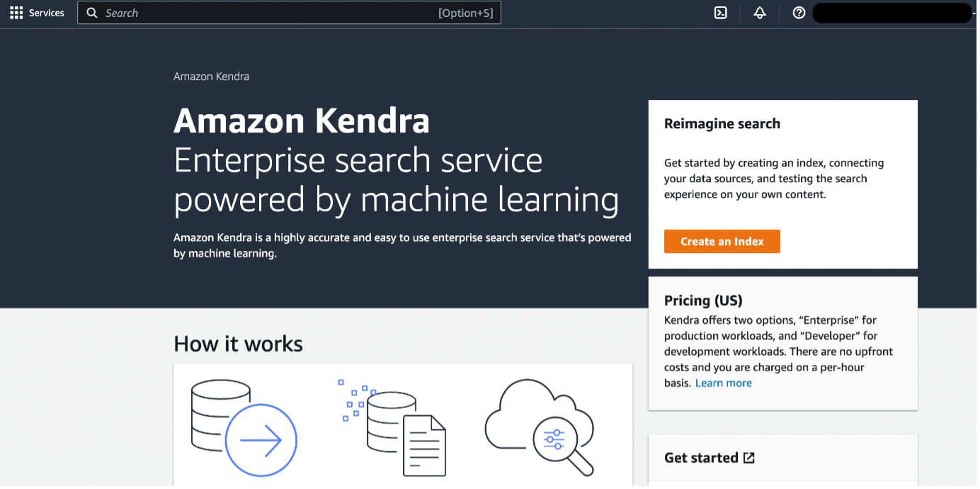Open the Learn more pricing link

(723, 383)
